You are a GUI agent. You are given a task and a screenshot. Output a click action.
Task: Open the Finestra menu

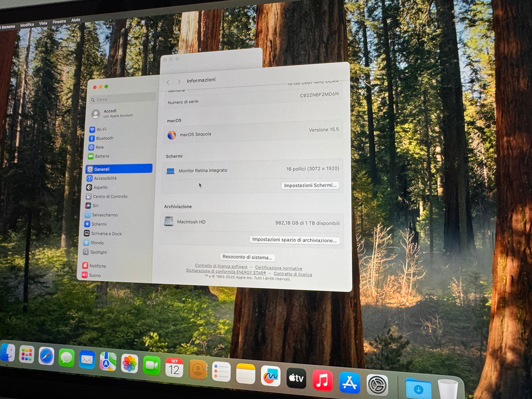click(59, 22)
